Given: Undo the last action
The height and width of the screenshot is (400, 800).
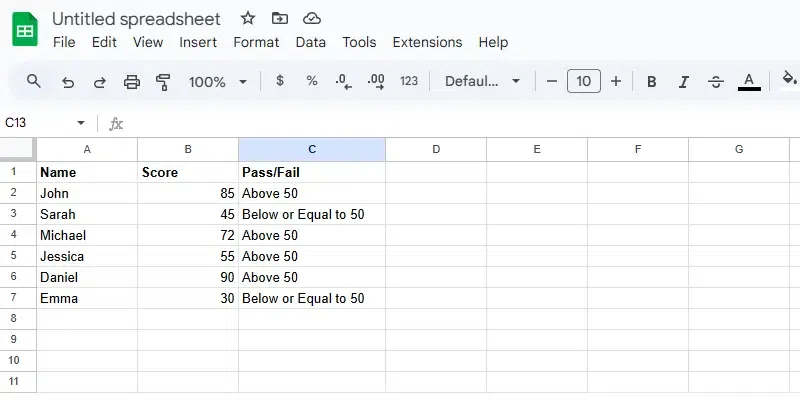Looking at the screenshot, I should click(x=67, y=82).
